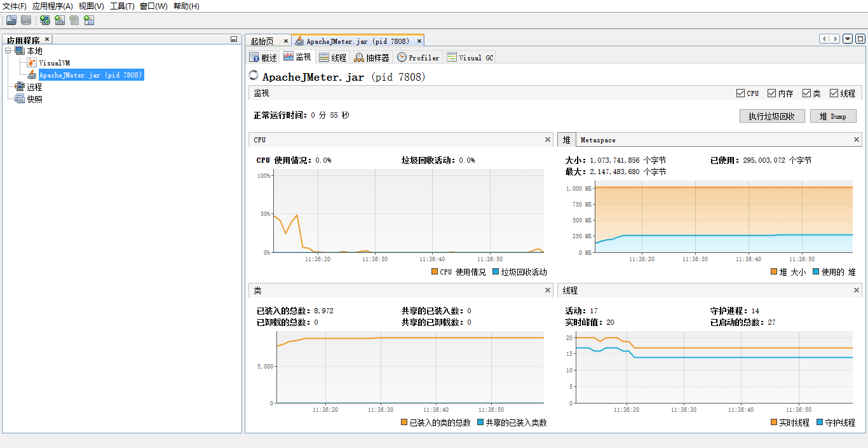This screenshot has height=448, width=868.
Task: Click the 快照 snapshots icon in the tree
Action: tap(19, 99)
